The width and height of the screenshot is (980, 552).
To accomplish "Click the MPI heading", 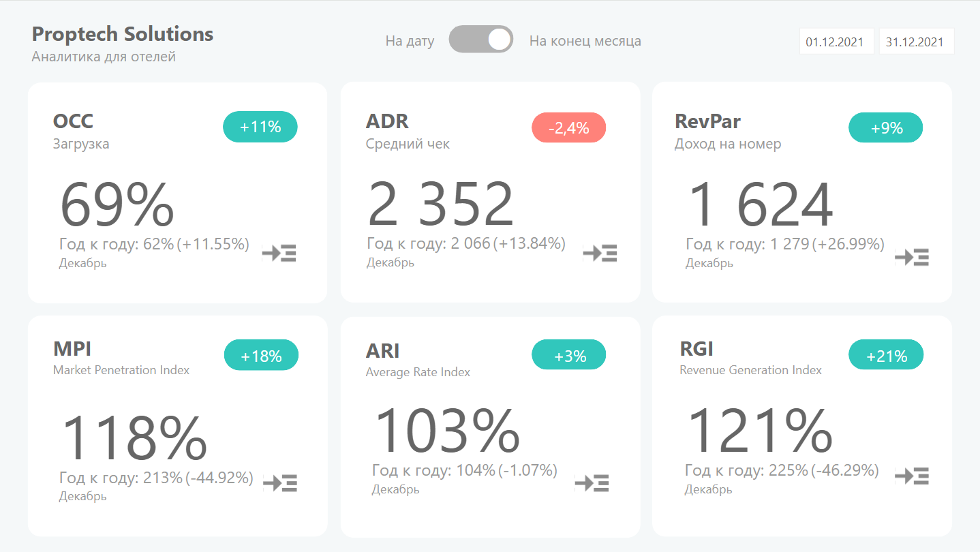I will pyautogui.click(x=72, y=349).
